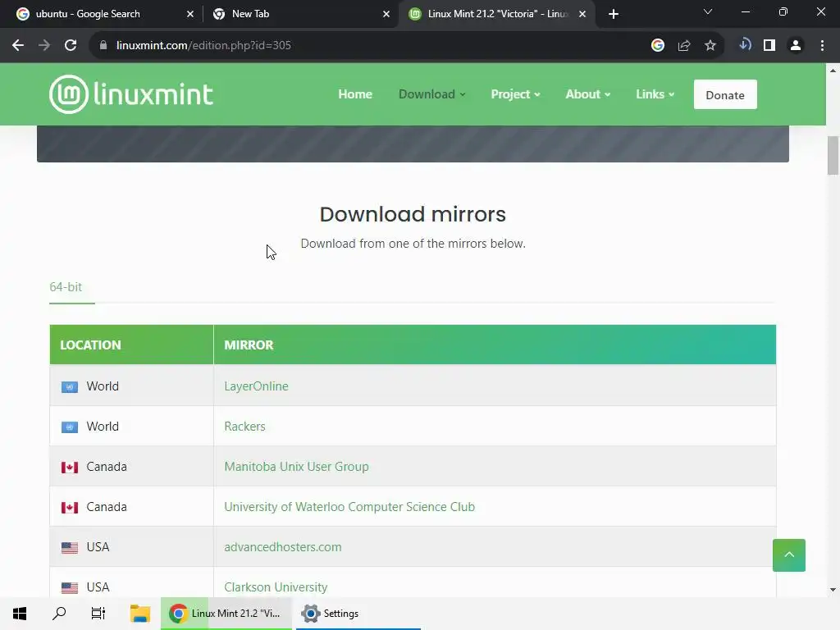
Task: Switch to Chrome Linux Mint taskbar item
Action: [x=226, y=614]
